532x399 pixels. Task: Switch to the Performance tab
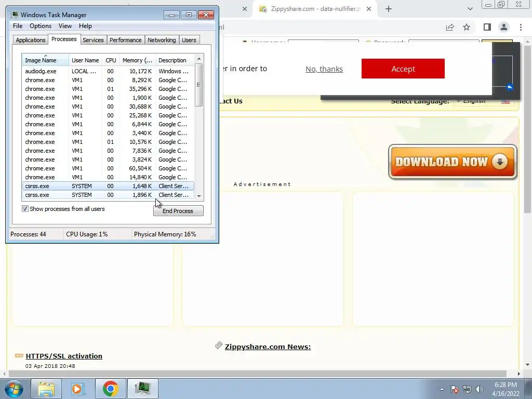pos(125,40)
